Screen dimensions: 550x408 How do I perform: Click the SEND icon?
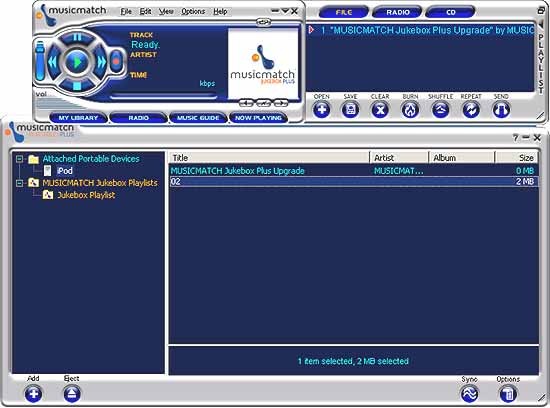[x=501, y=110]
